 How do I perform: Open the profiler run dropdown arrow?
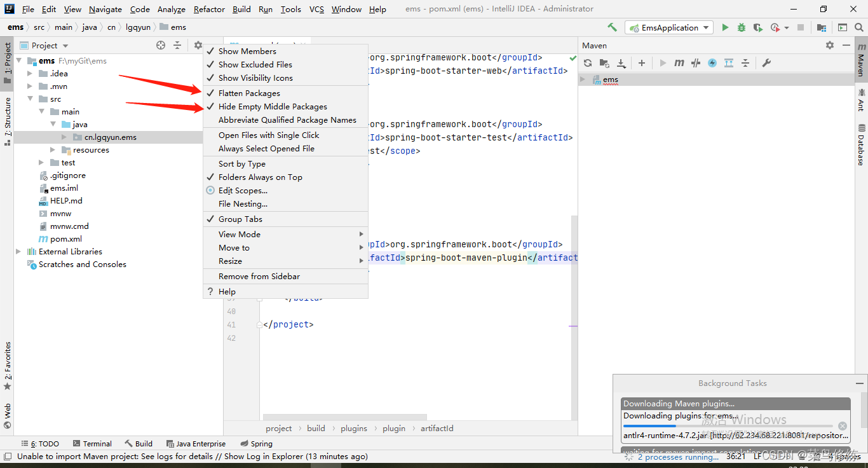(786, 28)
